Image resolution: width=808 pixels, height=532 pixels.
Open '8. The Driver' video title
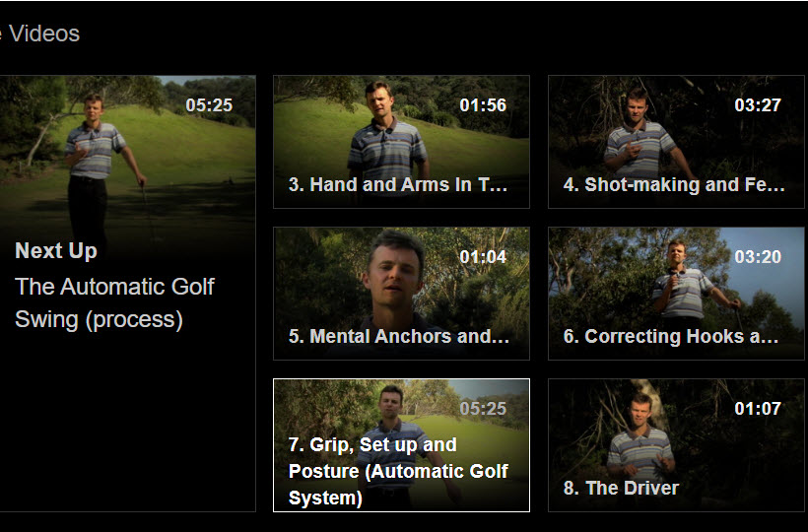coord(621,488)
